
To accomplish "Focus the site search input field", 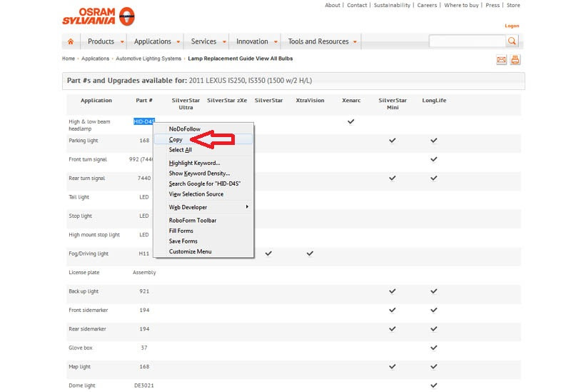I will (x=468, y=41).
